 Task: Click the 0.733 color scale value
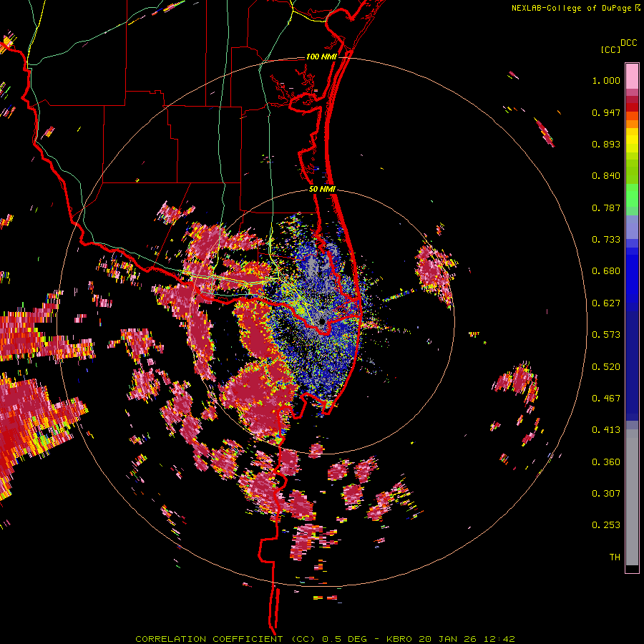pyautogui.click(x=606, y=240)
